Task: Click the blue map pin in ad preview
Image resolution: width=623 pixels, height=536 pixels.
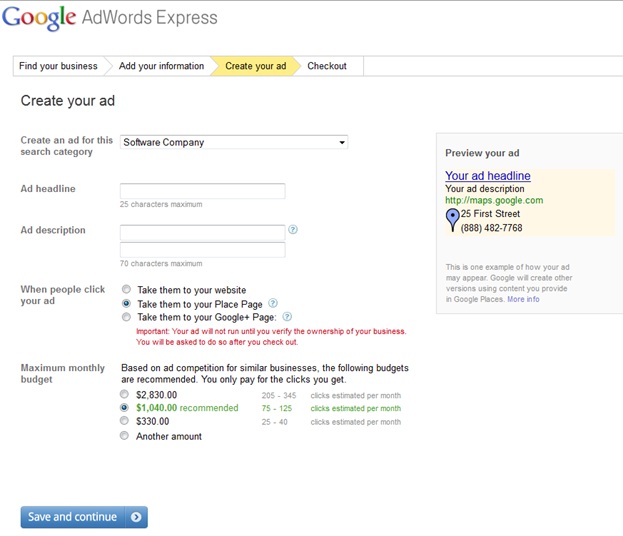Action: (452, 220)
